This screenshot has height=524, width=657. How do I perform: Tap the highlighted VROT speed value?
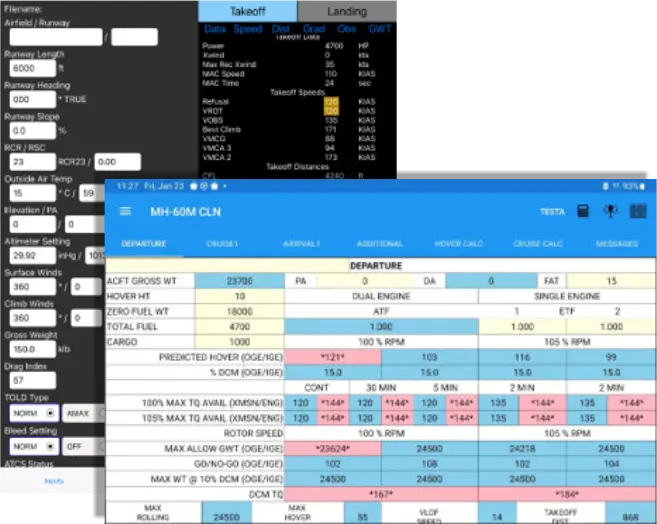[331, 111]
